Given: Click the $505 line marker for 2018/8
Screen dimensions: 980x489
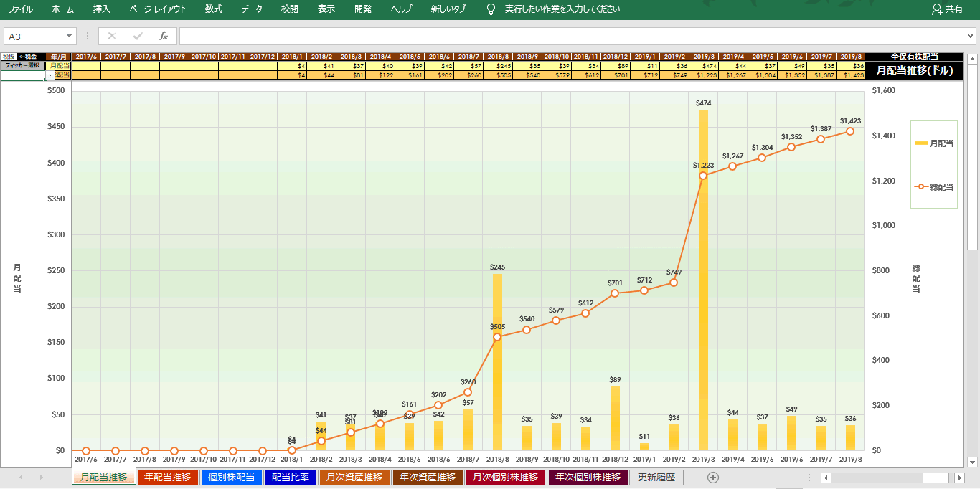Looking at the screenshot, I should 497,337.
